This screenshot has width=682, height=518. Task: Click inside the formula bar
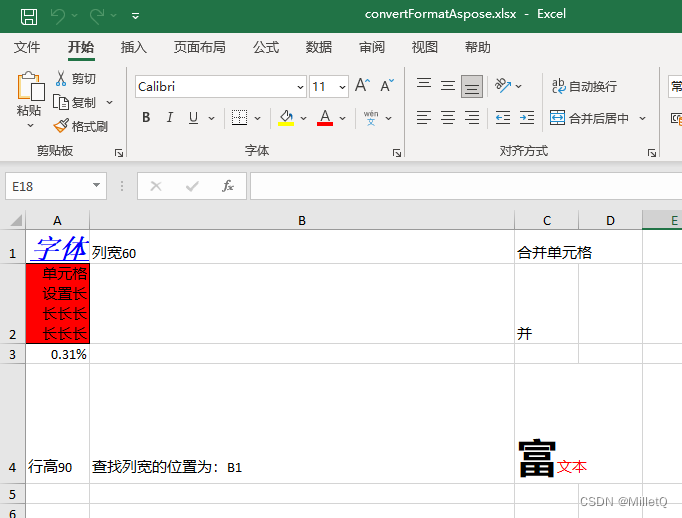tap(466, 186)
